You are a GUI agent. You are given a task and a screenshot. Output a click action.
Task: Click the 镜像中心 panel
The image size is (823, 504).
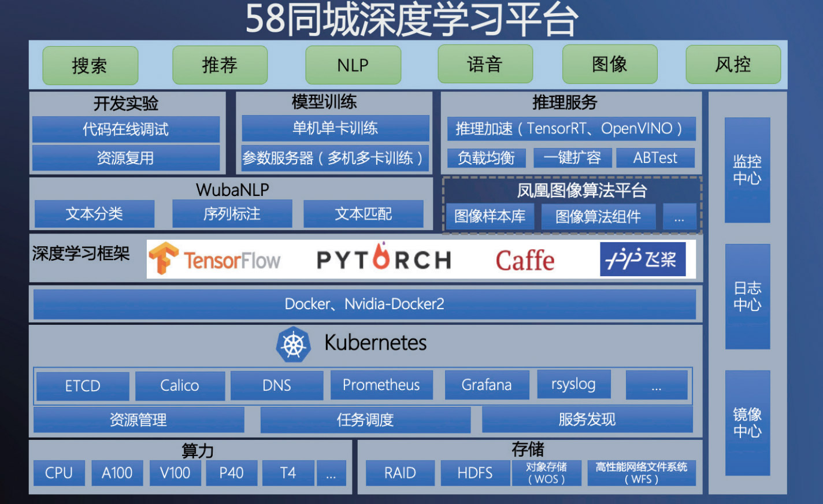747,423
